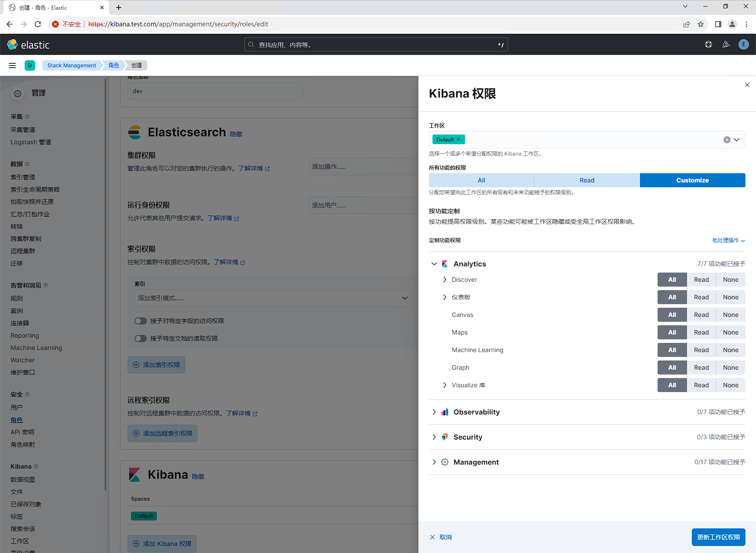Expand the Management section
The width and height of the screenshot is (756, 553).
click(x=434, y=462)
